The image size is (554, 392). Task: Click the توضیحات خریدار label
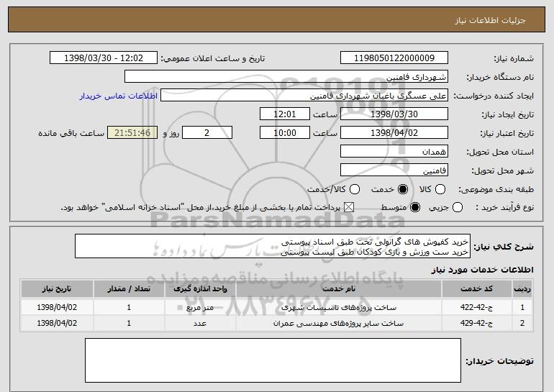point(499,361)
